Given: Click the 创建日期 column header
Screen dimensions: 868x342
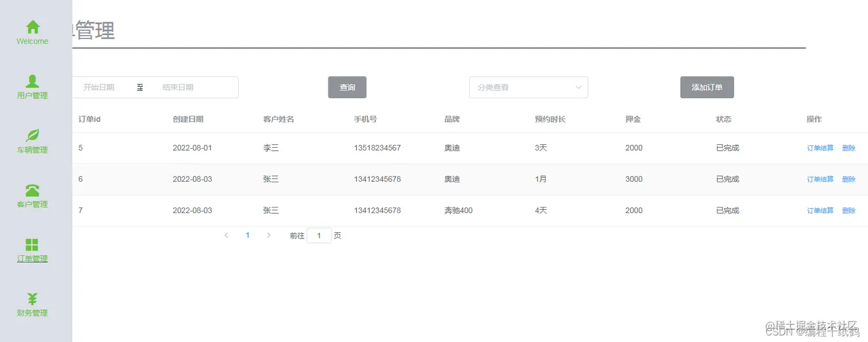Looking at the screenshot, I should [188, 119].
